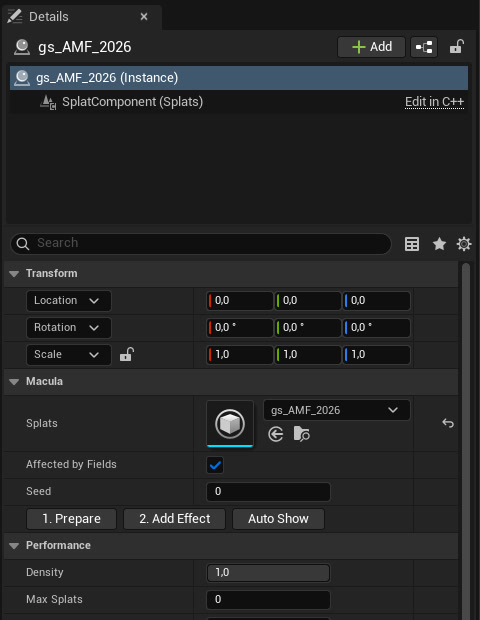
Task: Click the Auto Show button
Action: click(278, 519)
